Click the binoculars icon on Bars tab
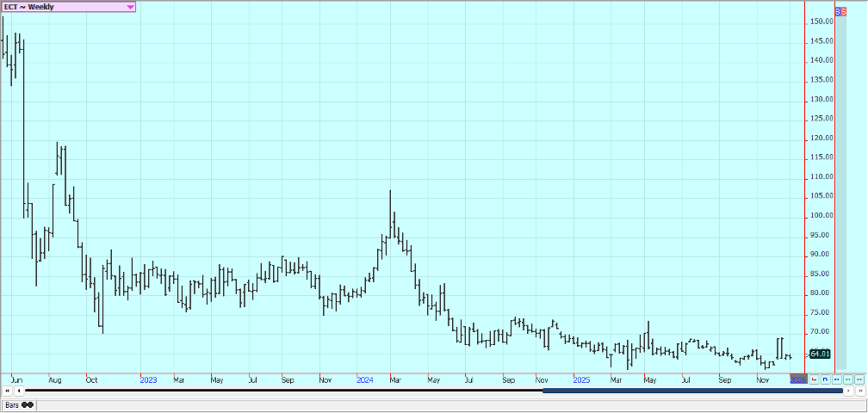 pyautogui.click(x=28, y=404)
